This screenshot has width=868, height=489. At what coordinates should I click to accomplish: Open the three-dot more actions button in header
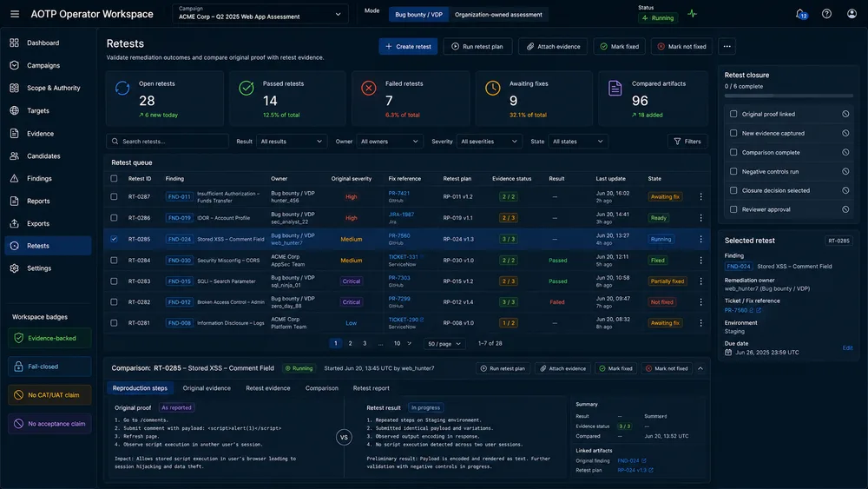727,47
